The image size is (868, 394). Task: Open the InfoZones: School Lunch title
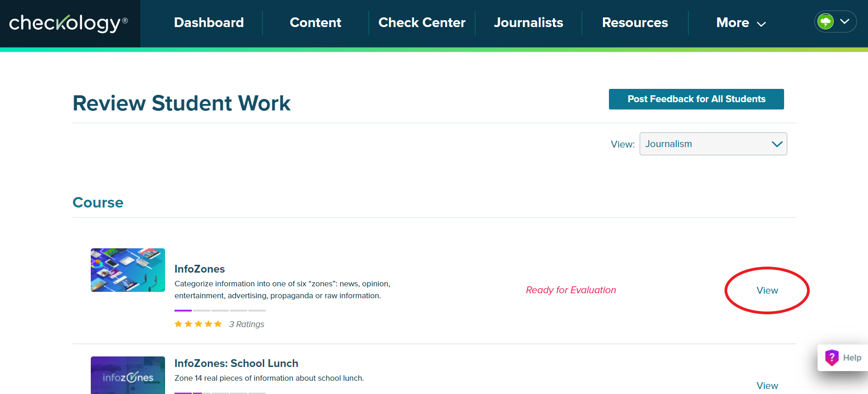[x=236, y=363]
